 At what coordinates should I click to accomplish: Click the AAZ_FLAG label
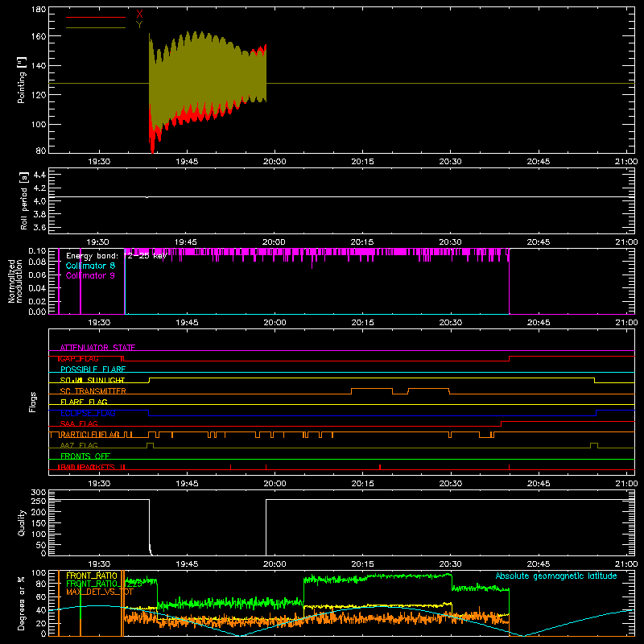(79, 446)
